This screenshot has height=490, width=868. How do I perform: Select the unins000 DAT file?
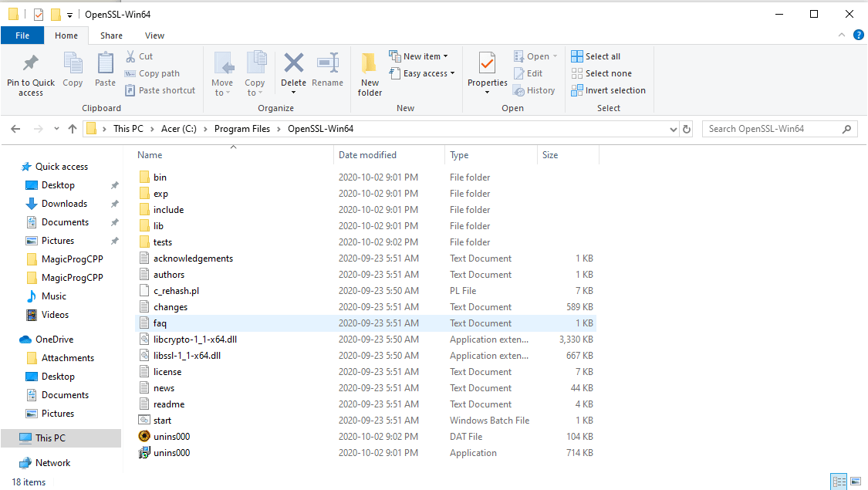(x=171, y=436)
